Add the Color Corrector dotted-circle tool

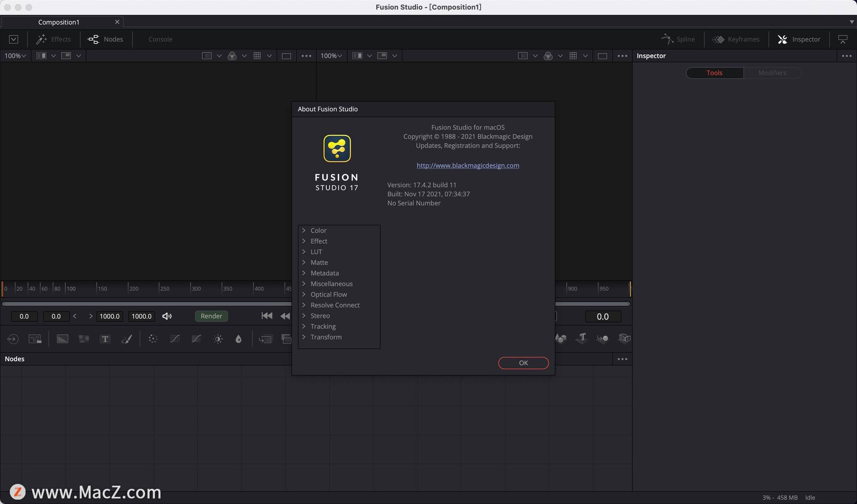(x=153, y=339)
